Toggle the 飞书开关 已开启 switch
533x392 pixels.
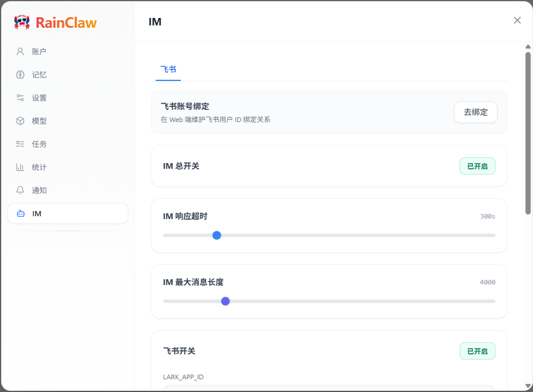tap(477, 351)
